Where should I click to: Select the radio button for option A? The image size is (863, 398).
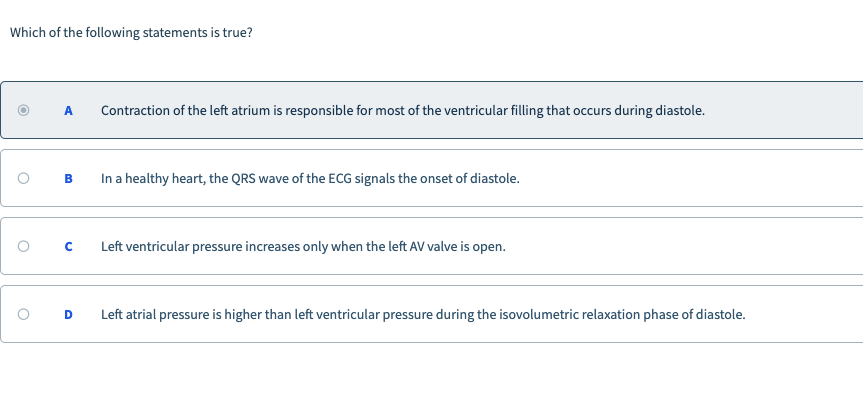pyautogui.click(x=23, y=110)
